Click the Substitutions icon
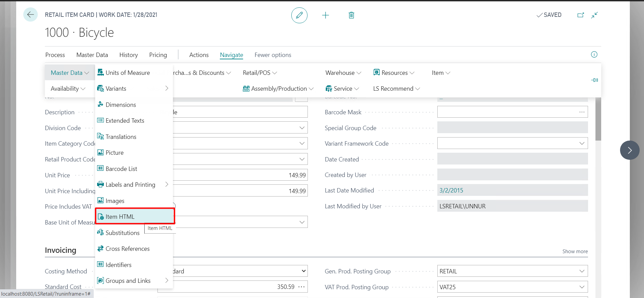 click(100, 232)
